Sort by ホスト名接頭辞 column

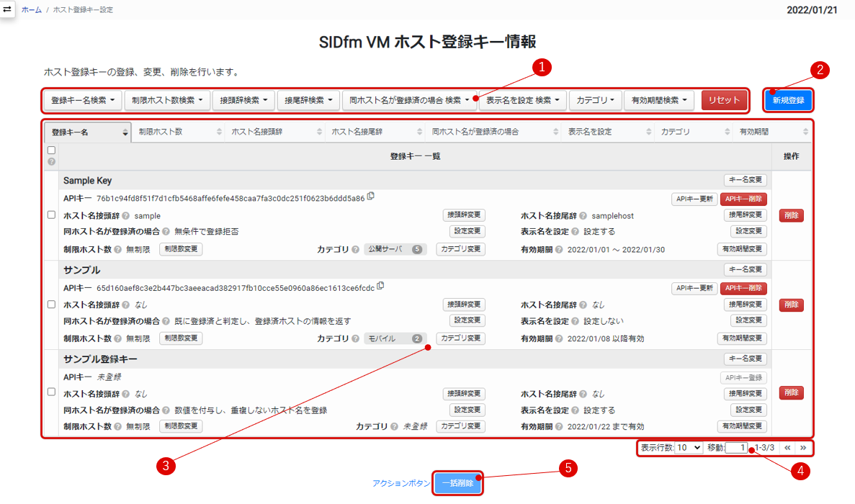coord(275,132)
